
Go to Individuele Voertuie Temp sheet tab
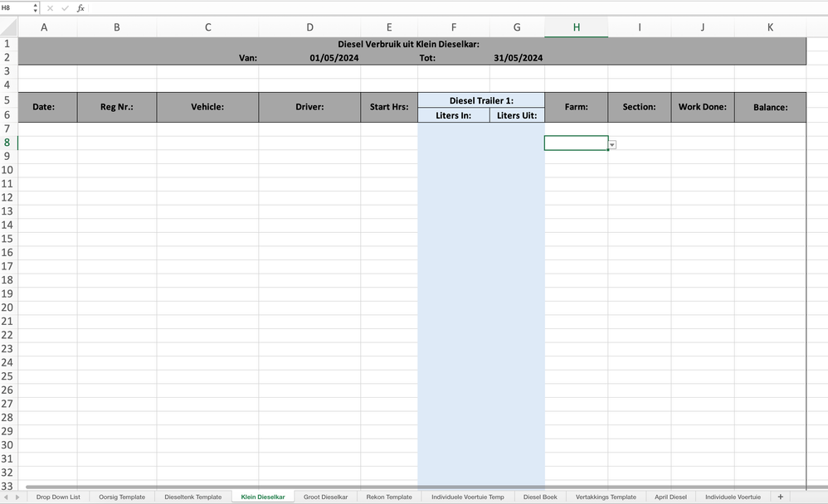[x=468, y=497]
